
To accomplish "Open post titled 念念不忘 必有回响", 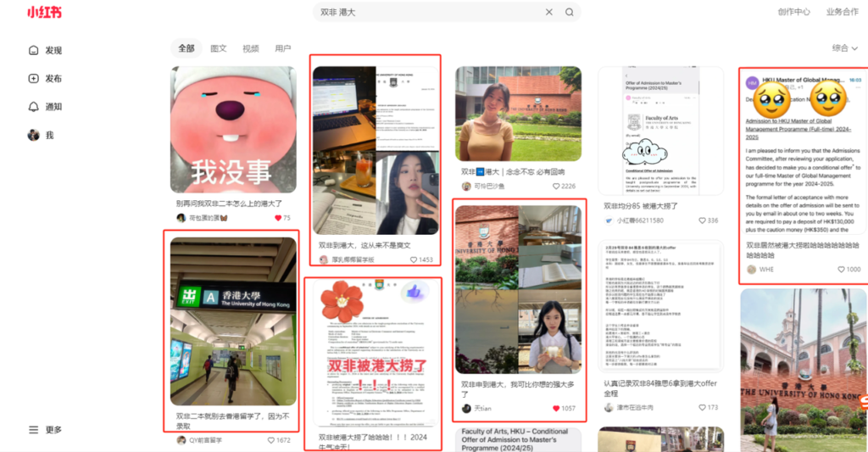I will 513,172.
